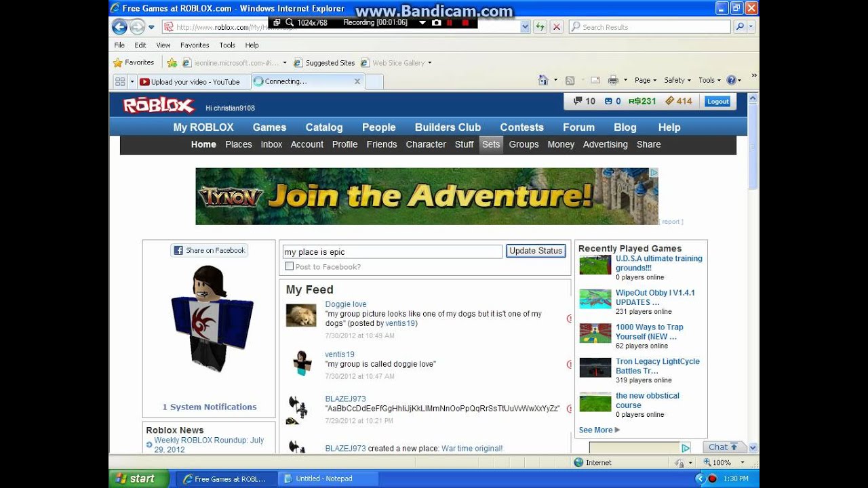Click Tron Legacy LightCycle game thumbnail

click(x=595, y=367)
